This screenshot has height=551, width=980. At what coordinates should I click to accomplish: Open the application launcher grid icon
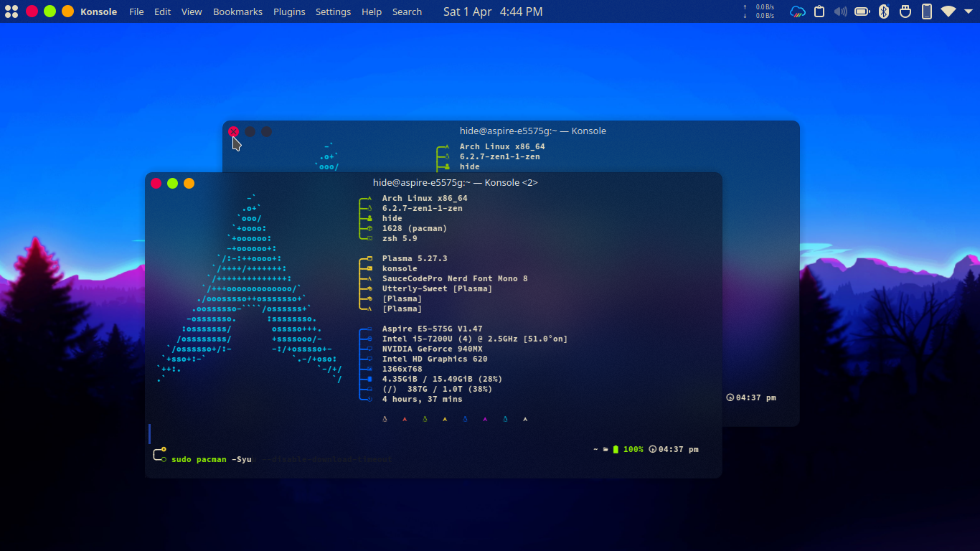[11, 11]
